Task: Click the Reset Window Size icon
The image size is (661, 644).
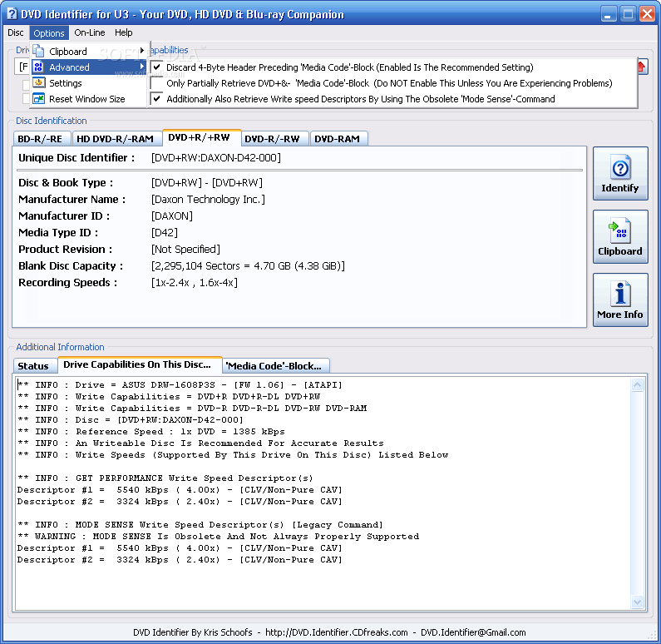Action: coord(38,99)
